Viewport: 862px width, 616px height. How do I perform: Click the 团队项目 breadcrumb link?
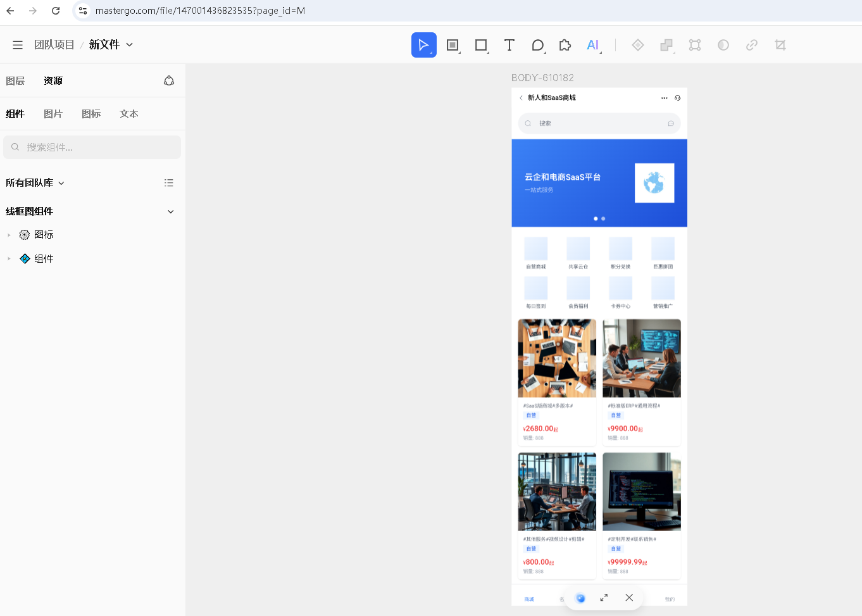(54, 45)
